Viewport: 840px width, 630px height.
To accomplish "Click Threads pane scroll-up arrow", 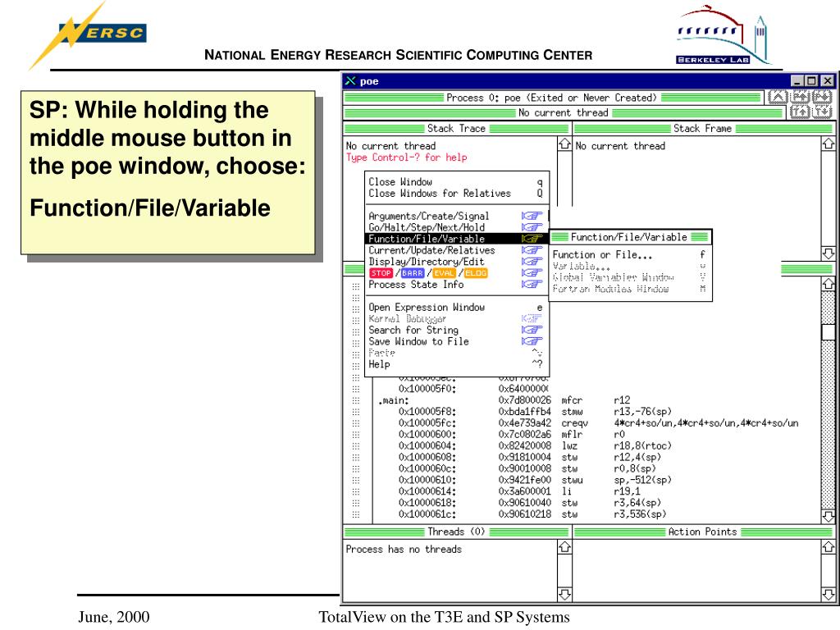I will pyautogui.click(x=564, y=547).
